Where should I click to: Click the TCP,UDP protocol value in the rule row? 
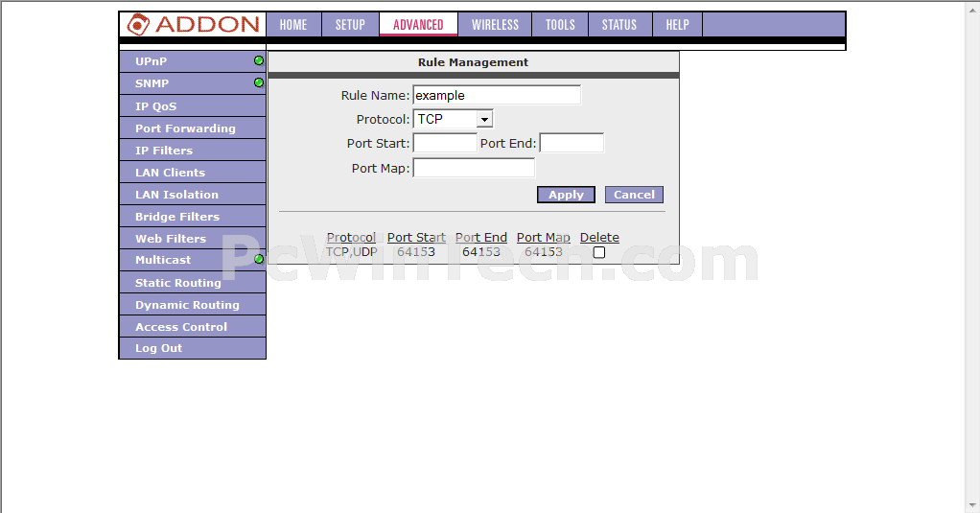(x=352, y=252)
